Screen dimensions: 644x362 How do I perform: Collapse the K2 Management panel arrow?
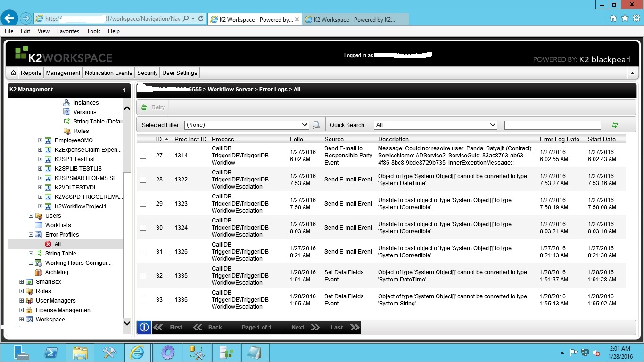[124, 90]
